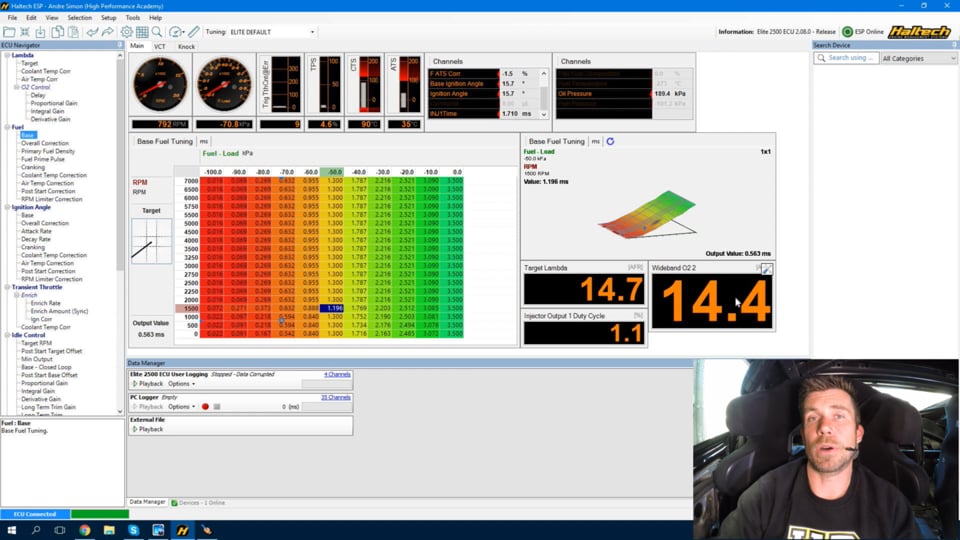Image resolution: width=960 pixels, height=540 pixels.
Task: Select Attack Rate under Ignition Angle
Action: point(36,231)
